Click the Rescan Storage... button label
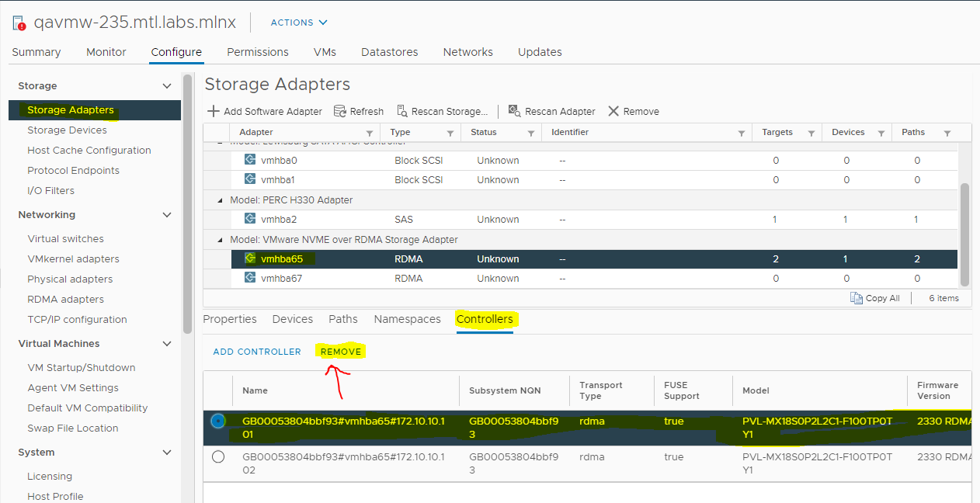This screenshot has height=503, width=980. coord(450,111)
